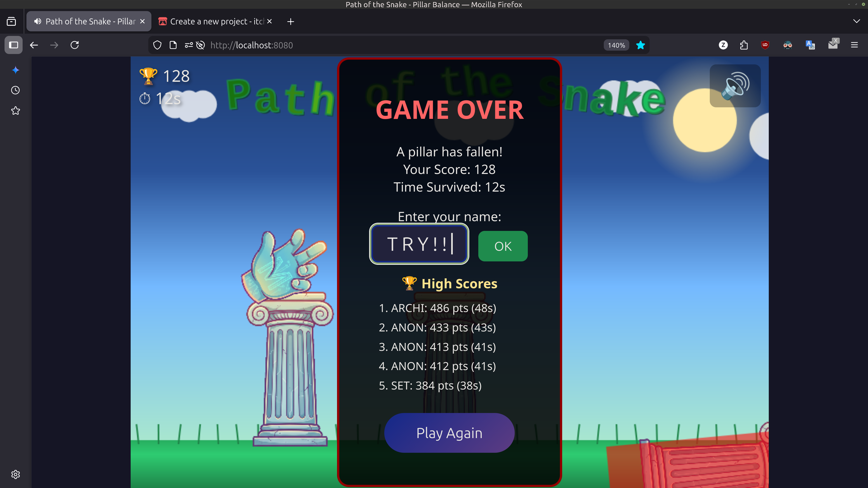The height and width of the screenshot is (488, 868).
Task: Open the Firefox hamburger application menu
Action: pyautogui.click(x=854, y=45)
